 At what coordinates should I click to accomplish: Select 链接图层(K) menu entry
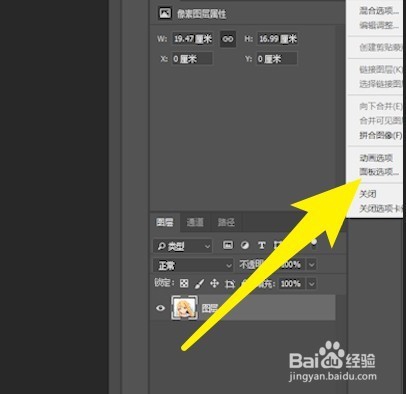coord(380,69)
